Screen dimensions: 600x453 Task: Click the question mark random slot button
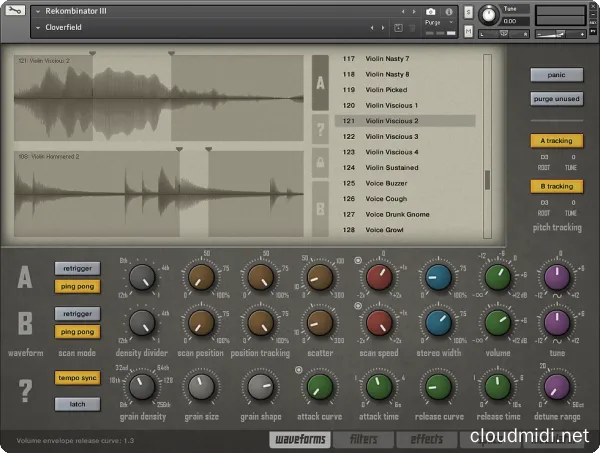320,129
